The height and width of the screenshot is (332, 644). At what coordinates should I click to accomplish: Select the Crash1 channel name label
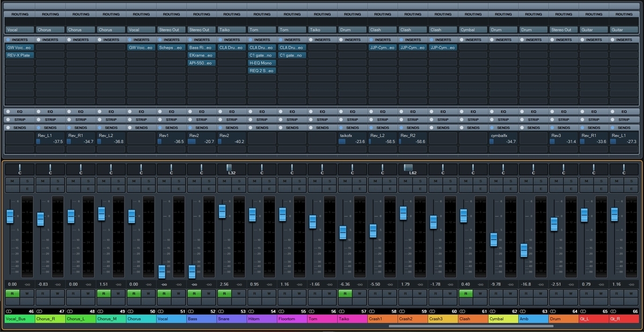383,319
